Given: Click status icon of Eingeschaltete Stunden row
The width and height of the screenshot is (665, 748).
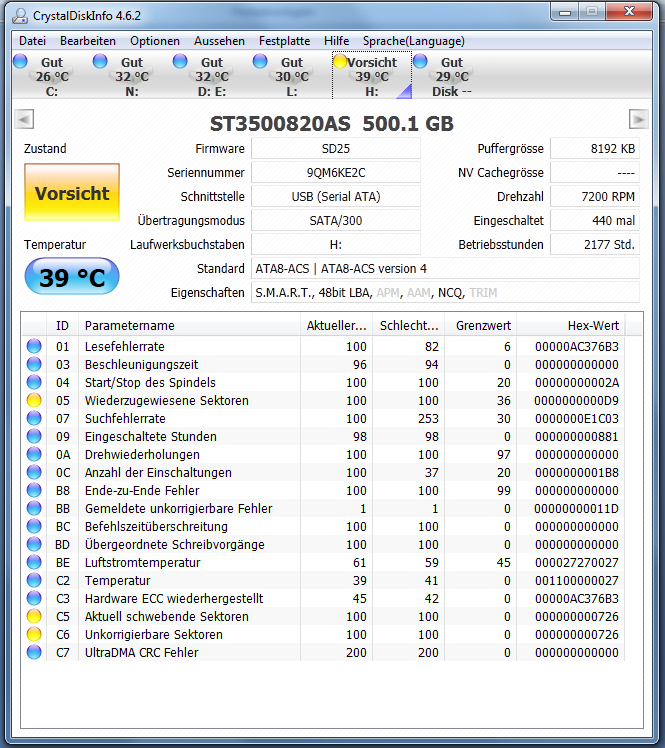Looking at the screenshot, I should click(34, 436).
